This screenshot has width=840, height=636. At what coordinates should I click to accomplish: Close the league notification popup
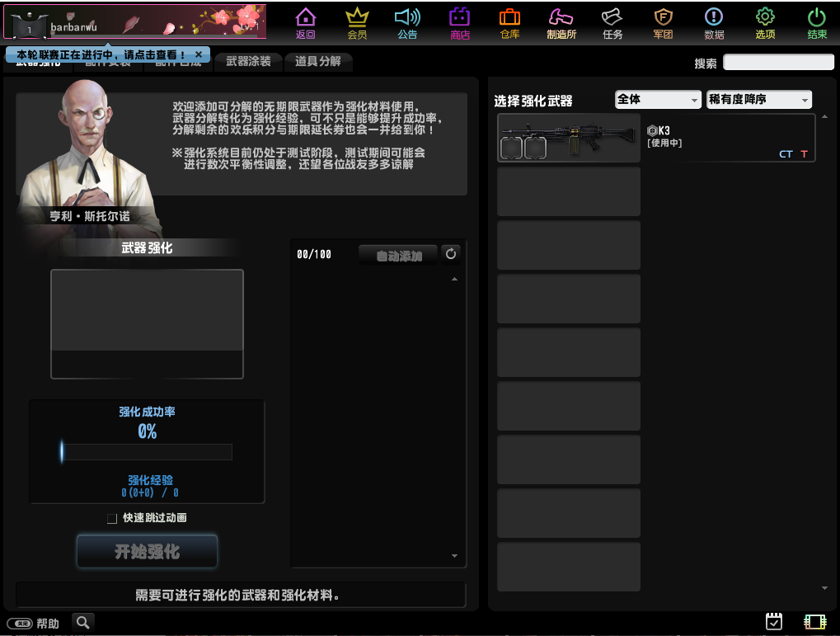pos(199,54)
